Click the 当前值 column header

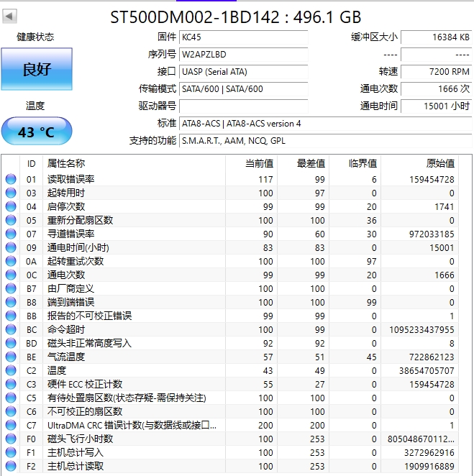251,163
